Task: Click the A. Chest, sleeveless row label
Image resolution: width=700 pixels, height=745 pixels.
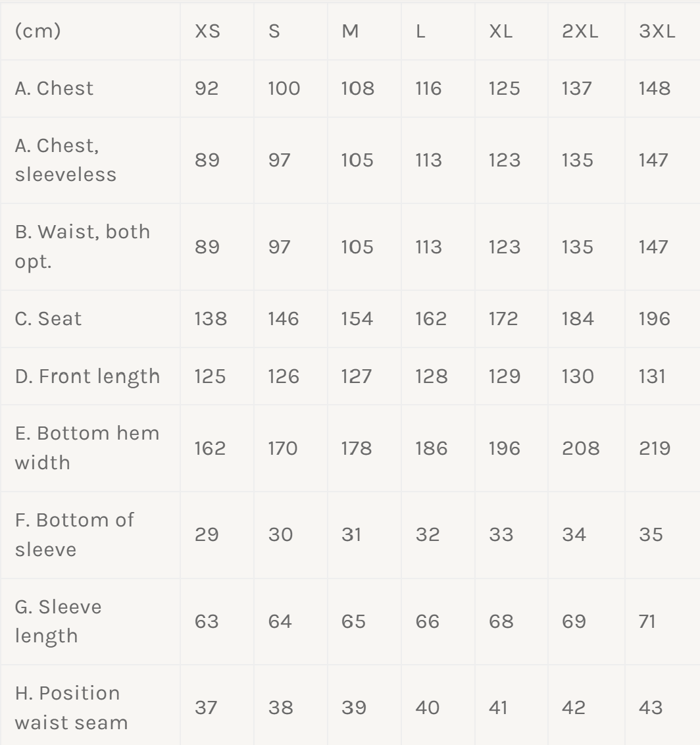Action: click(x=65, y=160)
